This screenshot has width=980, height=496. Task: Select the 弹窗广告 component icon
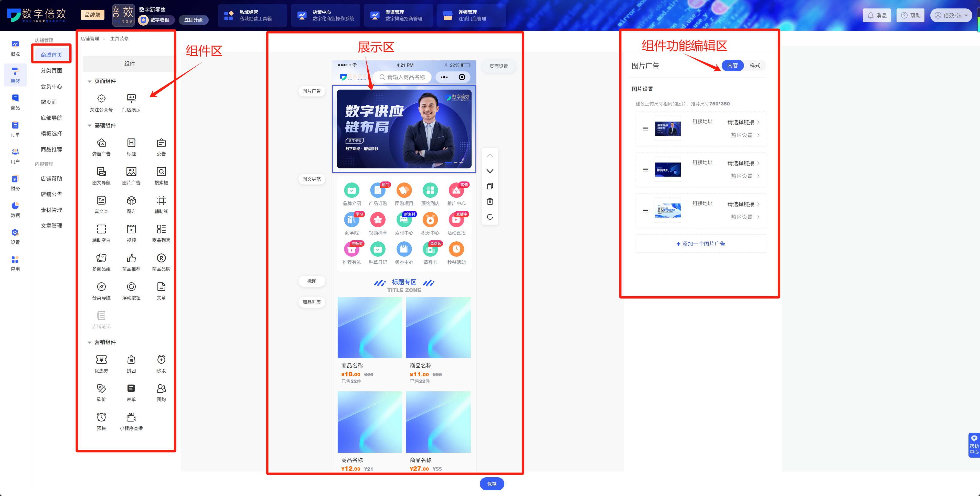[101, 143]
